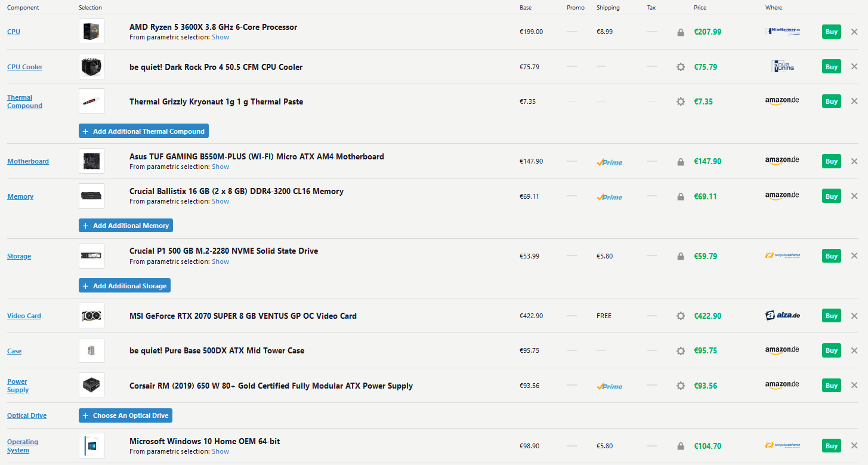Click the amazon.de logo in Motherboard row

(x=782, y=161)
